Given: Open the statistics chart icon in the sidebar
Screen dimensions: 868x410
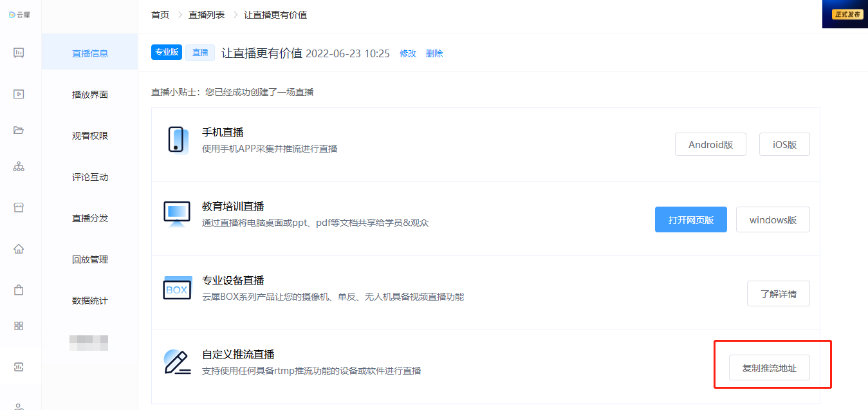Looking at the screenshot, I should (19, 367).
